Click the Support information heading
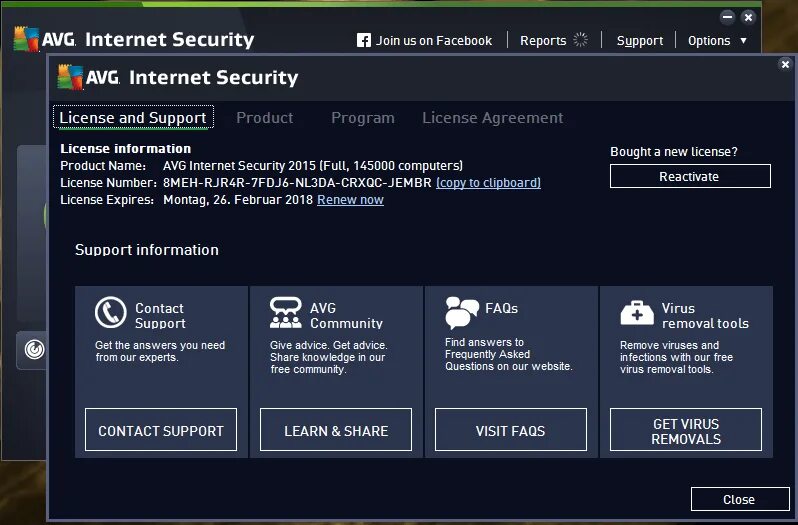This screenshot has width=798, height=525. click(147, 250)
